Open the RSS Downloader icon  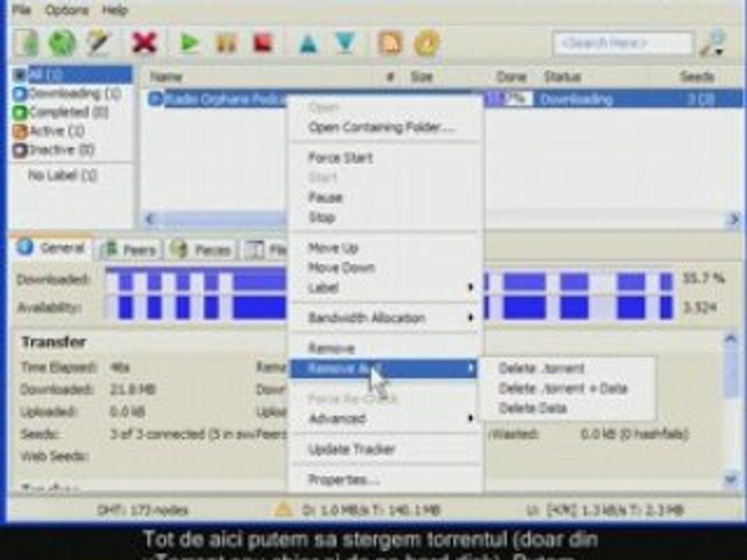click(x=390, y=43)
